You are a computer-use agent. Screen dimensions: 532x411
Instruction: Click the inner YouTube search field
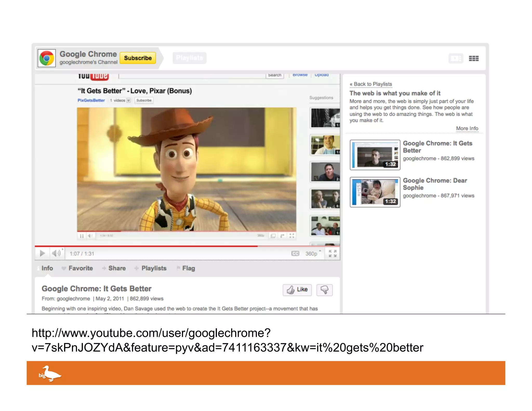click(x=192, y=76)
